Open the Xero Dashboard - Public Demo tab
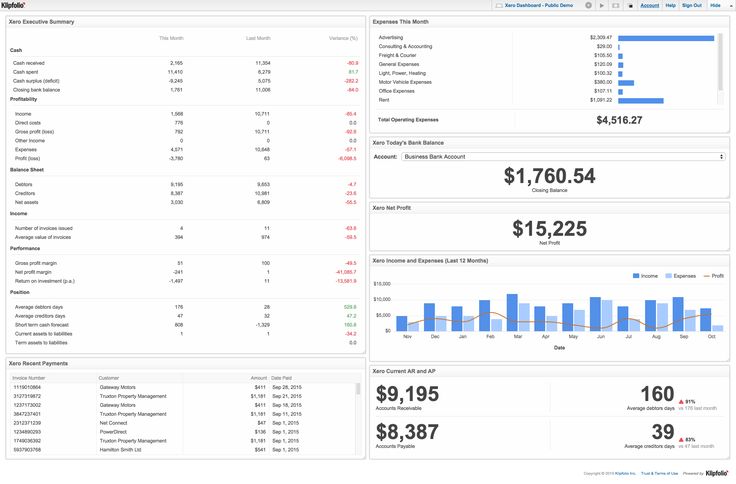The width and height of the screenshot is (736, 484). (x=535, y=5)
